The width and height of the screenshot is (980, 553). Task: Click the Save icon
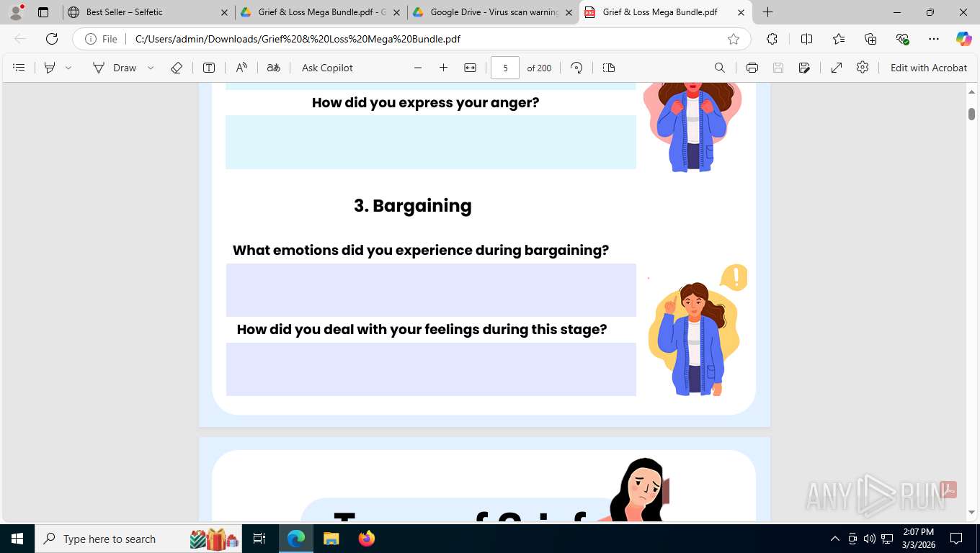[778, 68]
